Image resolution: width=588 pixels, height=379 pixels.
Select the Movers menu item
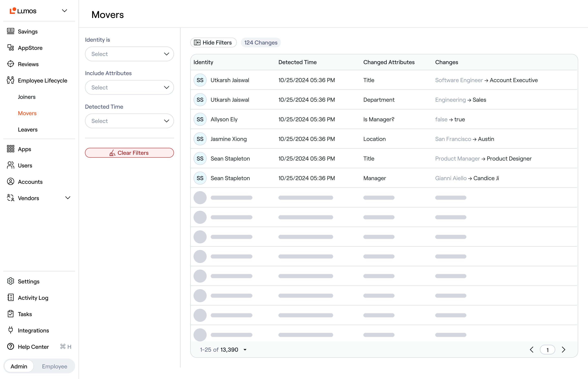point(27,113)
